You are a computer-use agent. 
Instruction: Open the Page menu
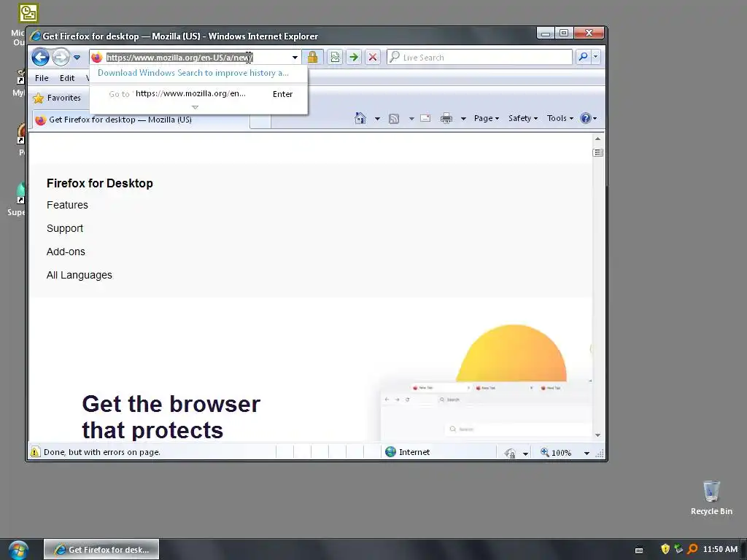point(487,118)
